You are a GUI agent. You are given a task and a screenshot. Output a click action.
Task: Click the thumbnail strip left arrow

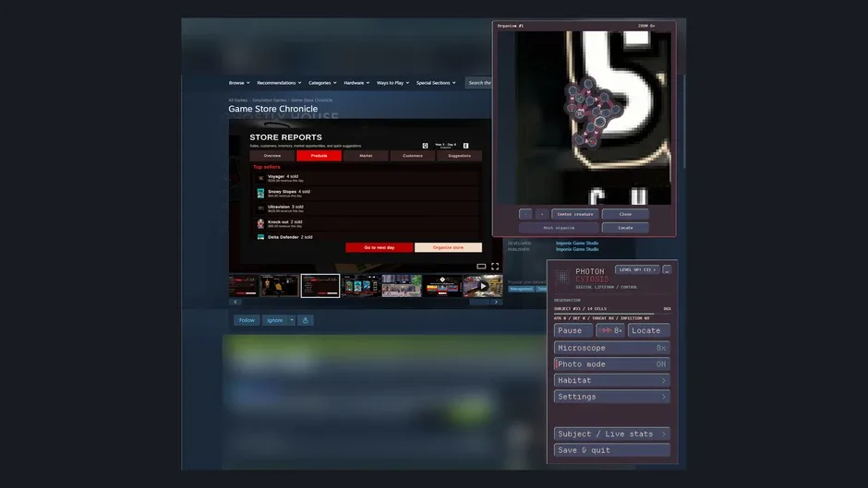click(x=235, y=302)
